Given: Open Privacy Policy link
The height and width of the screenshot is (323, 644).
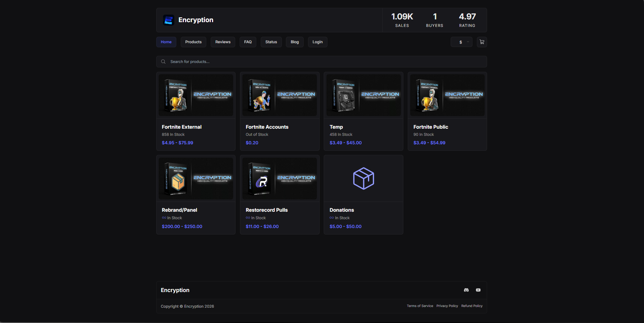Looking at the screenshot, I should pos(447,306).
